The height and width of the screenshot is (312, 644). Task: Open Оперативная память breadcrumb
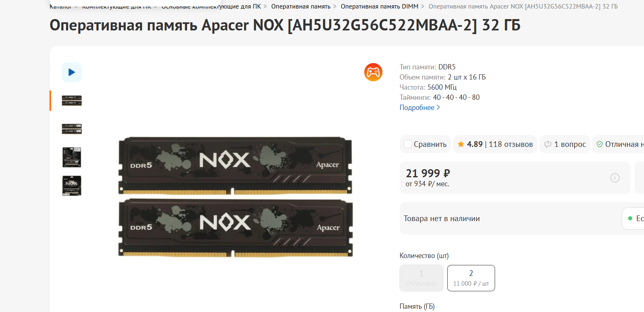pos(301,6)
